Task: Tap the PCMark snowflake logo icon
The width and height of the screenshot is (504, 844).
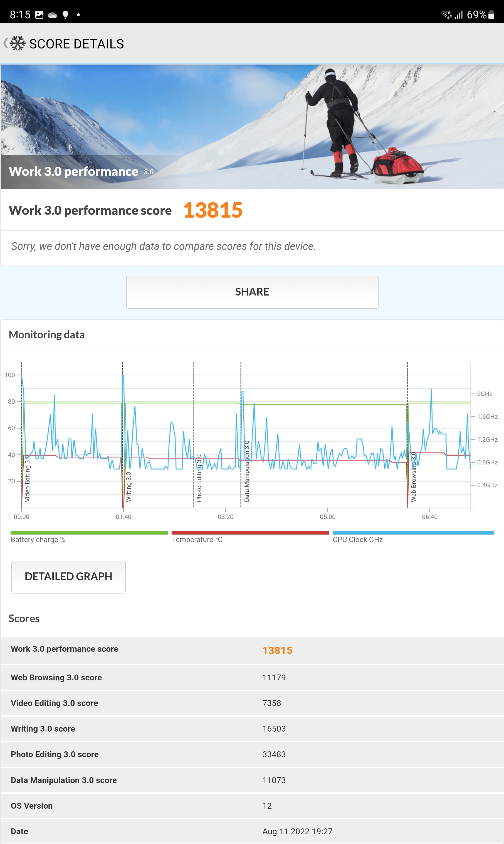Action: click(18, 43)
